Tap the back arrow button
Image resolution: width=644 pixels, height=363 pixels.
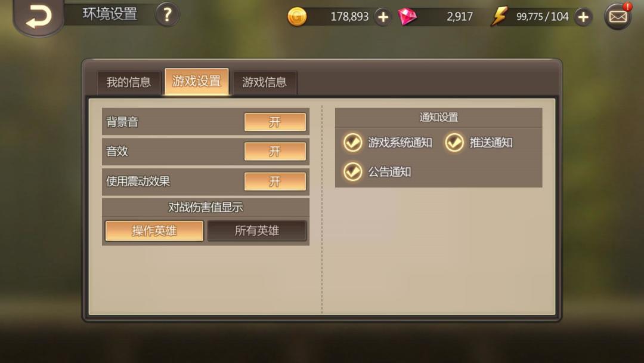coord(39,17)
